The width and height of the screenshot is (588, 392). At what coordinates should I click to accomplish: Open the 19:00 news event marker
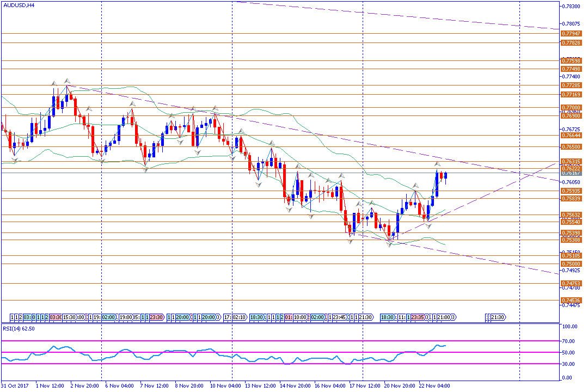click(126, 318)
